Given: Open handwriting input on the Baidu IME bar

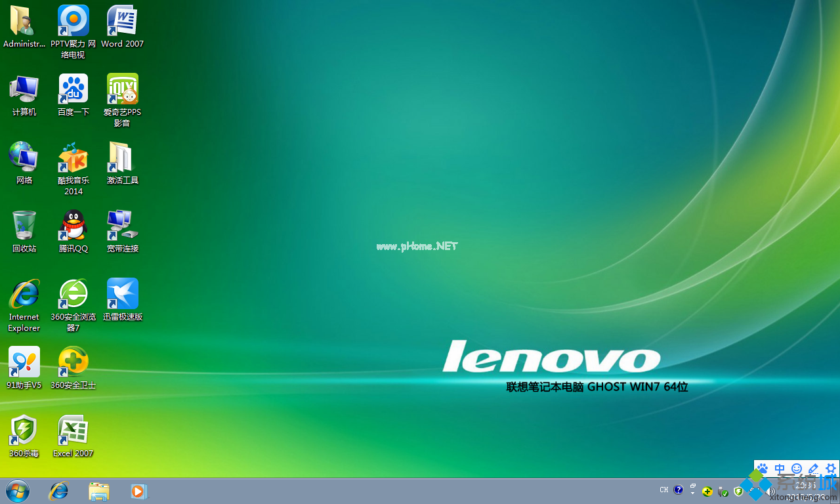Looking at the screenshot, I should (x=812, y=469).
